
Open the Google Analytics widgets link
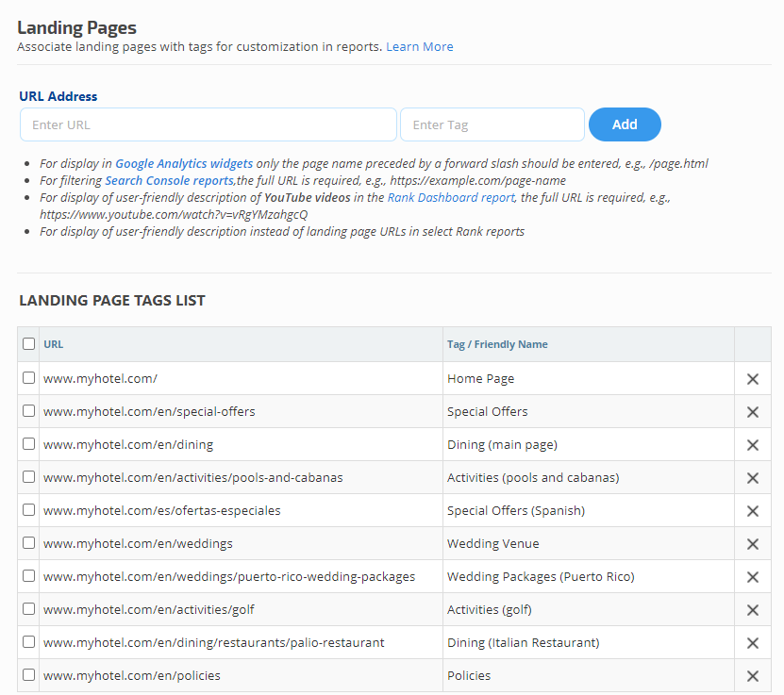pos(184,163)
